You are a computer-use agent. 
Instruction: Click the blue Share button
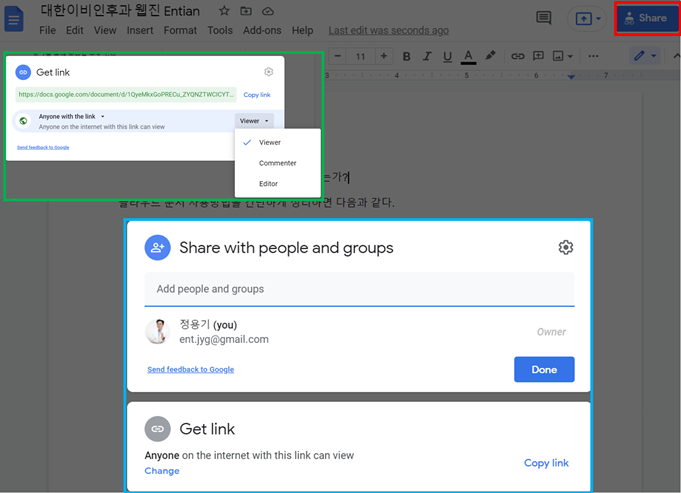[646, 18]
